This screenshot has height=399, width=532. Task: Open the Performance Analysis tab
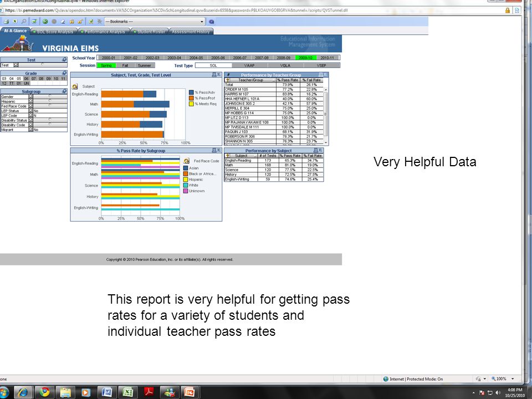coord(104,32)
